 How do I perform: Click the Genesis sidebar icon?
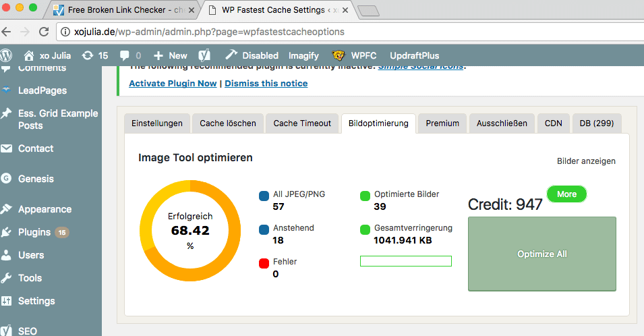point(6,178)
